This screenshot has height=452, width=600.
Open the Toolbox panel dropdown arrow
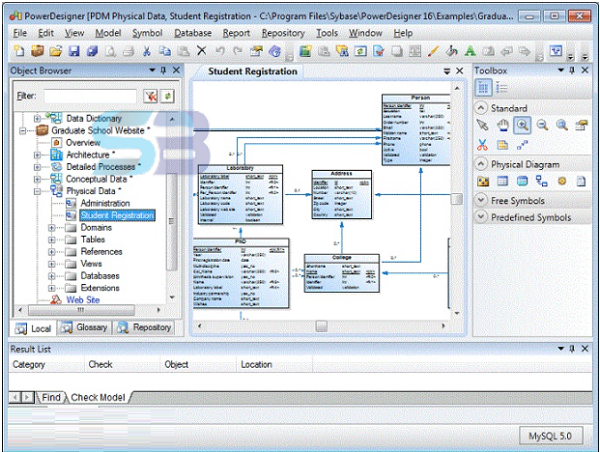click(x=561, y=70)
